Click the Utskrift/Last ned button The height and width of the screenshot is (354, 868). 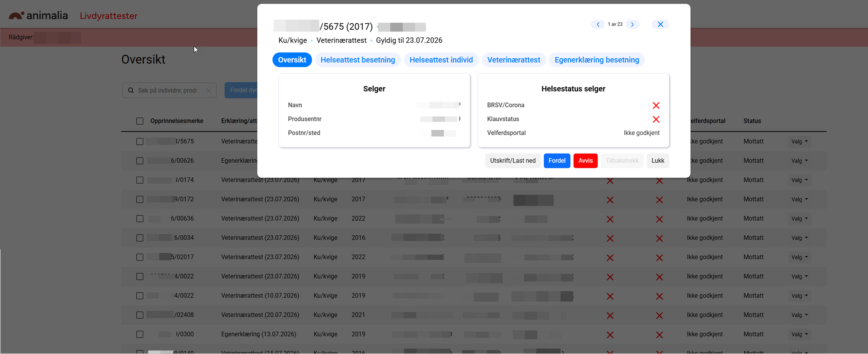tap(513, 161)
